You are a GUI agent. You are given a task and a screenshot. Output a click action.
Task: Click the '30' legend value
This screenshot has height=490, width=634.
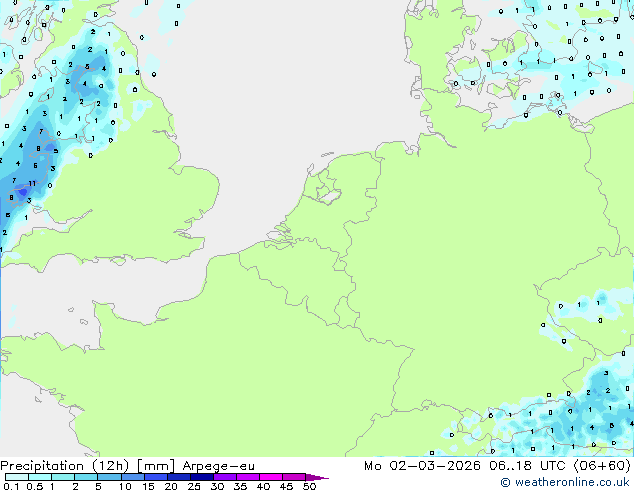217,486
